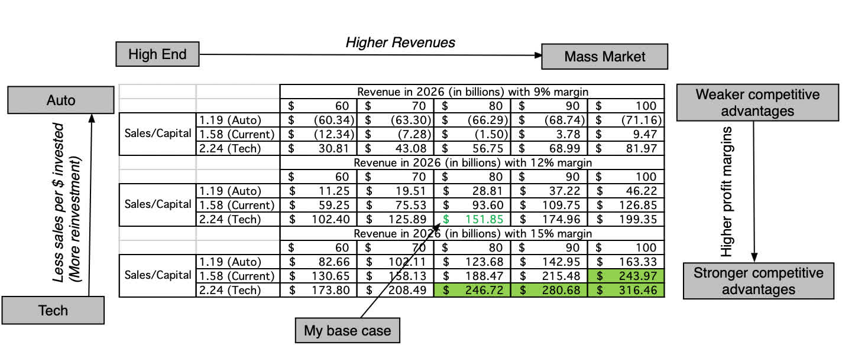Image resolution: width=868 pixels, height=352 pixels.
Task: Click the "2.24 (Tech)" row label
Action: click(x=236, y=148)
